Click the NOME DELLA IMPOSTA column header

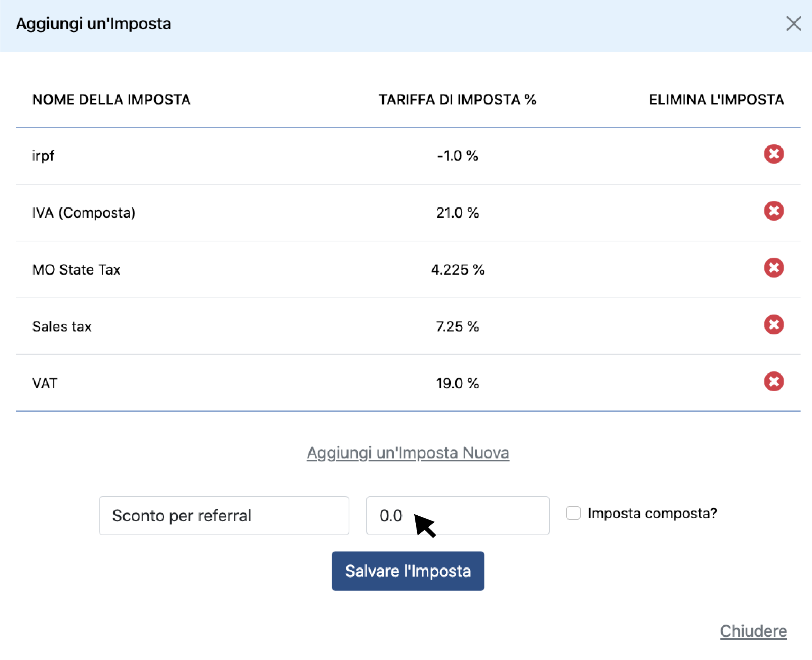[111, 100]
